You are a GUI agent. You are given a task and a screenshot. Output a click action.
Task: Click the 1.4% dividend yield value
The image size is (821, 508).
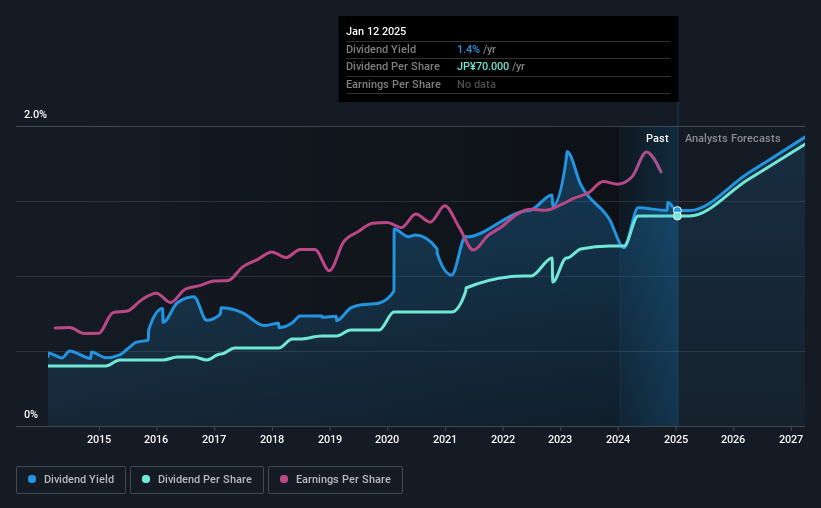pyautogui.click(x=468, y=49)
